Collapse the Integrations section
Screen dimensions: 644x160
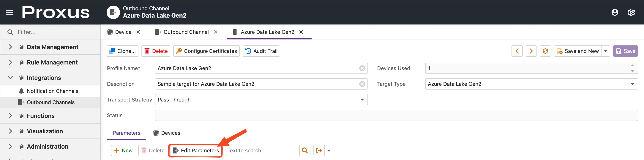[10, 78]
